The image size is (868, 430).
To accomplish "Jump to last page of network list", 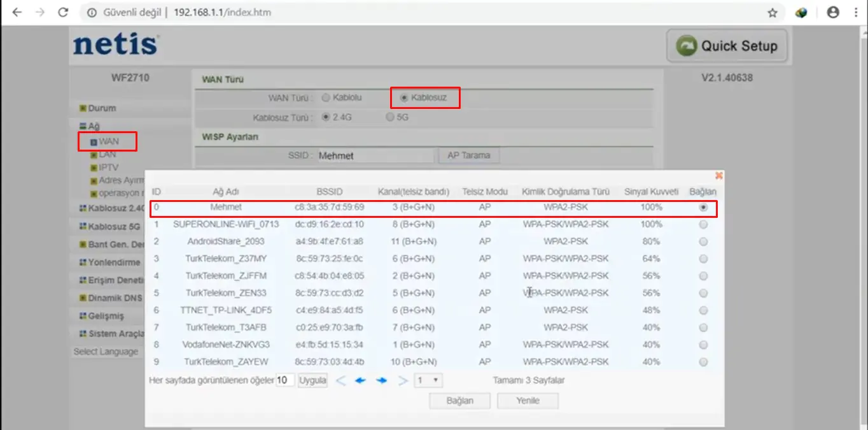I will (x=402, y=381).
